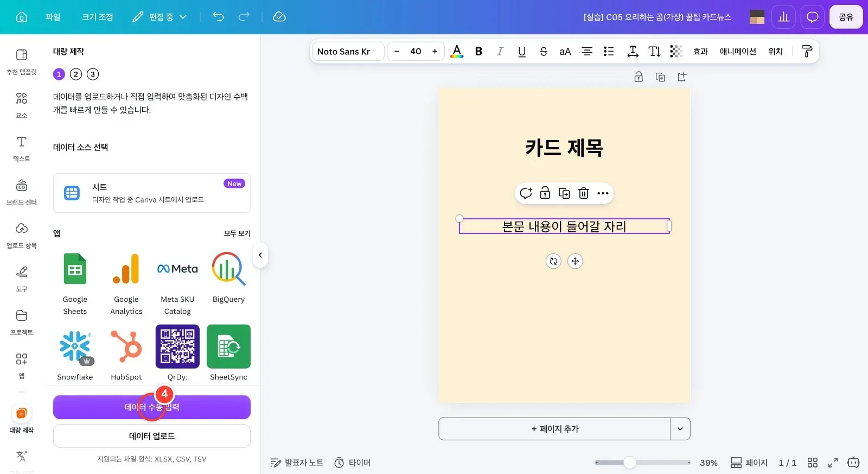
Task: Toggle bulleted list formatting
Action: pyautogui.click(x=609, y=52)
